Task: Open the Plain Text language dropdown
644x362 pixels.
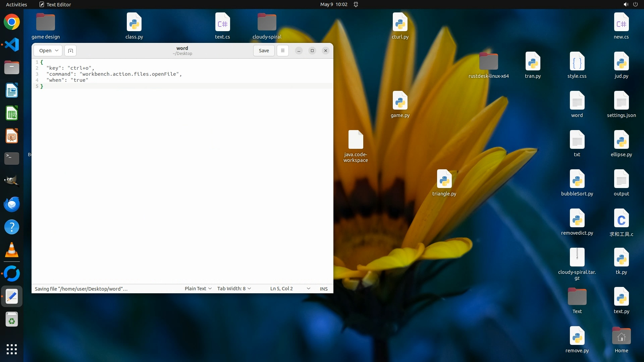Action: coord(198,289)
